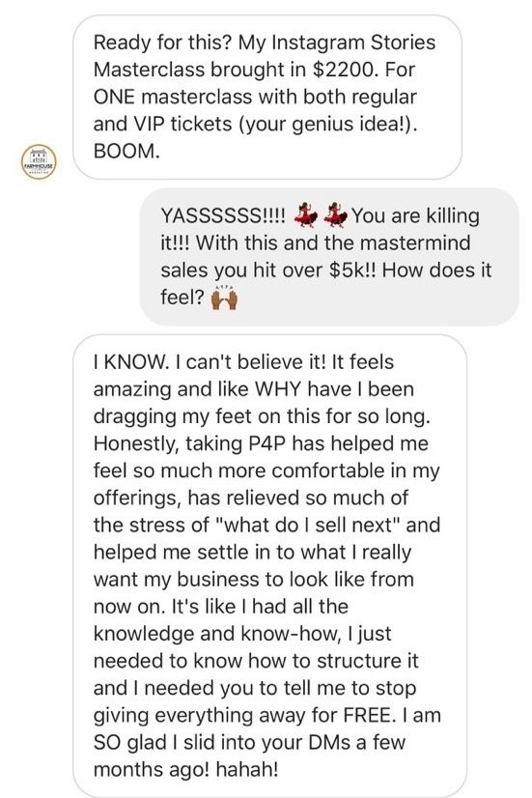532x798 pixels.
Task: Select the long I KNOW message bubble
Action: (x=270, y=565)
